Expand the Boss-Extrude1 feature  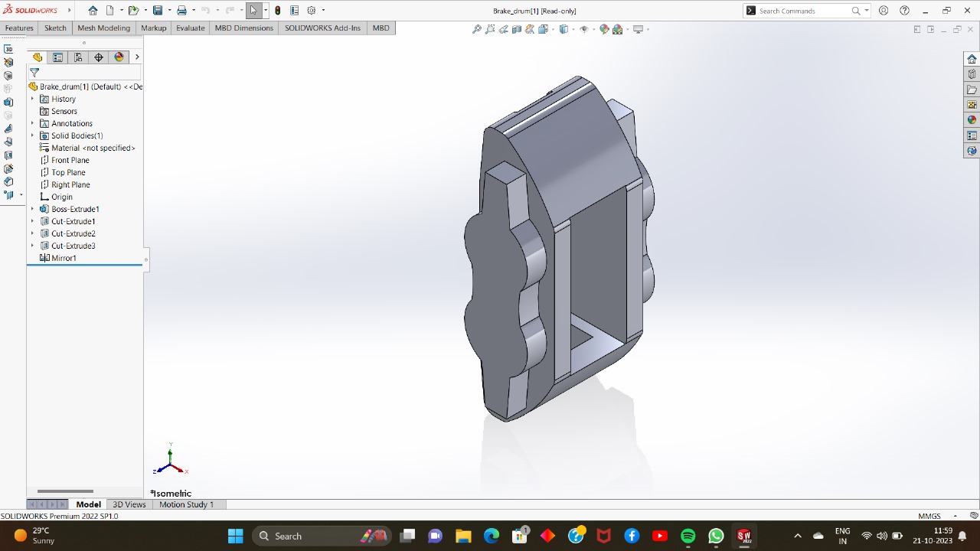(32, 209)
